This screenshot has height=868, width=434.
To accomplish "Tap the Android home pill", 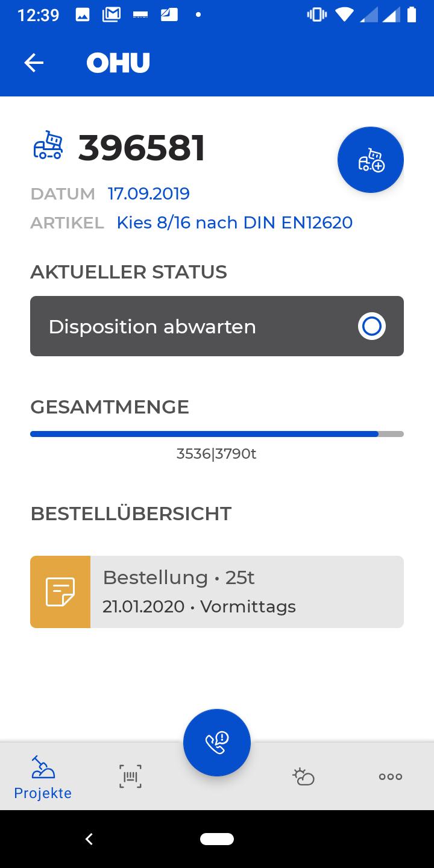I will [217, 838].
